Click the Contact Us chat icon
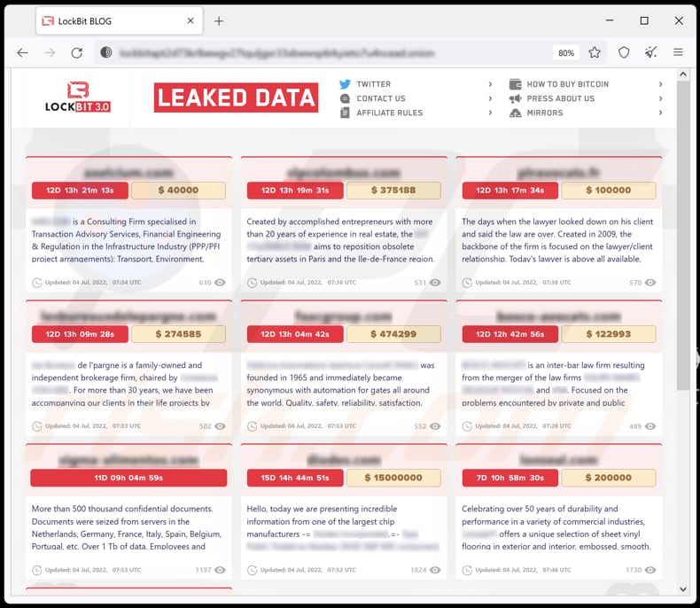This screenshot has height=608, width=700. pos(345,98)
